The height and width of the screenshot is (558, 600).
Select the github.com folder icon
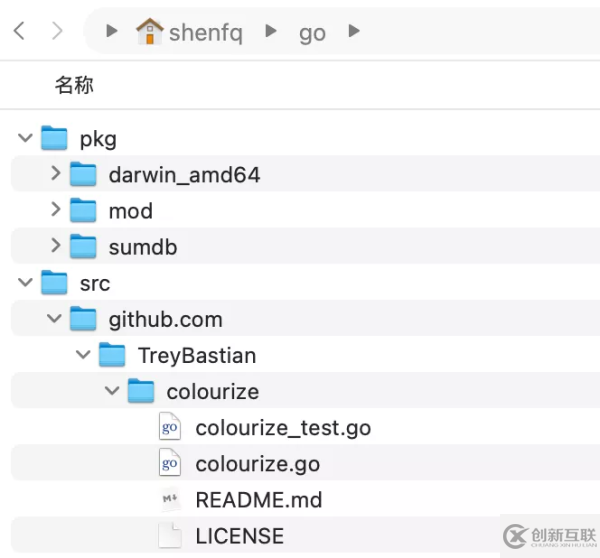(x=83, y=318)
